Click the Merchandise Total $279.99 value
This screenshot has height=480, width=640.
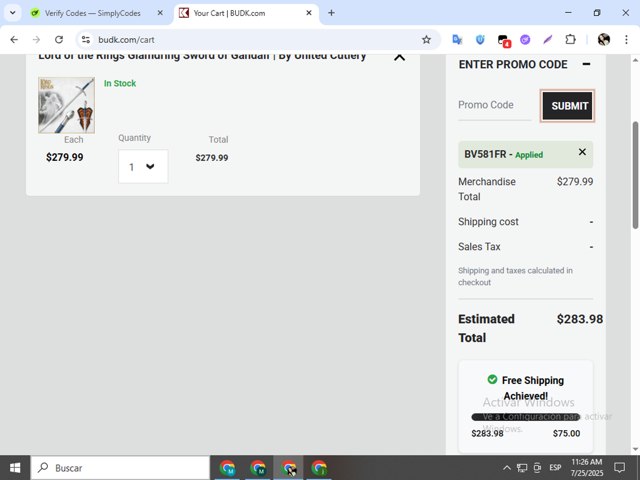pyautogui.click(x=575, y=182)
